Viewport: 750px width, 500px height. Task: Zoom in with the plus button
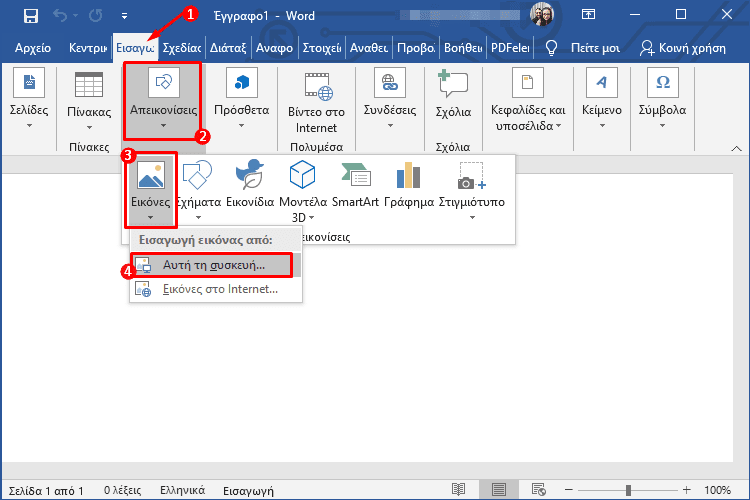687,489
